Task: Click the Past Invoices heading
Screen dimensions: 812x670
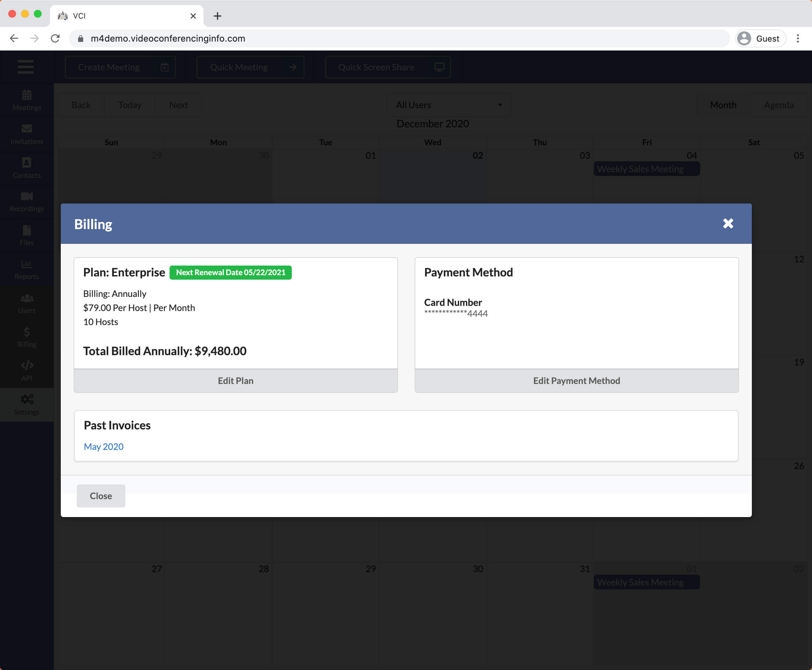Action: tap(117, 425)
